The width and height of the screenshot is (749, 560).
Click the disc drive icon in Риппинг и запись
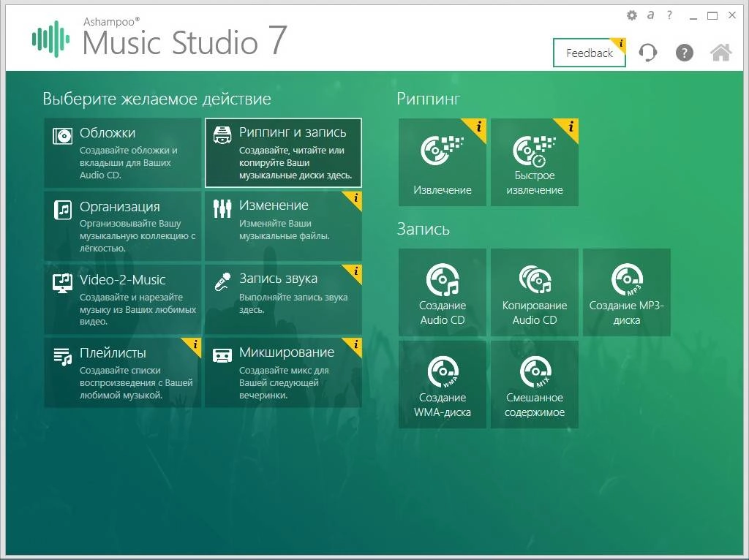[x=222, y=135]
